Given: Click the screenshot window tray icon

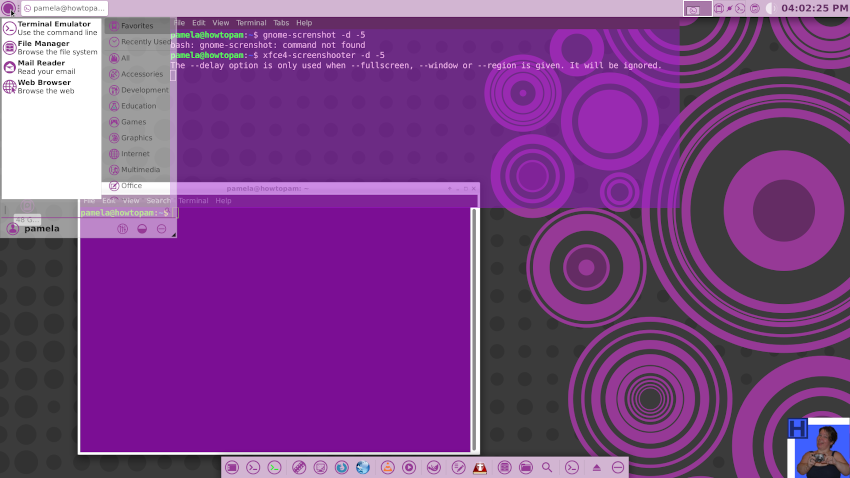Looking at the screenshot, I should coord(755,8).
